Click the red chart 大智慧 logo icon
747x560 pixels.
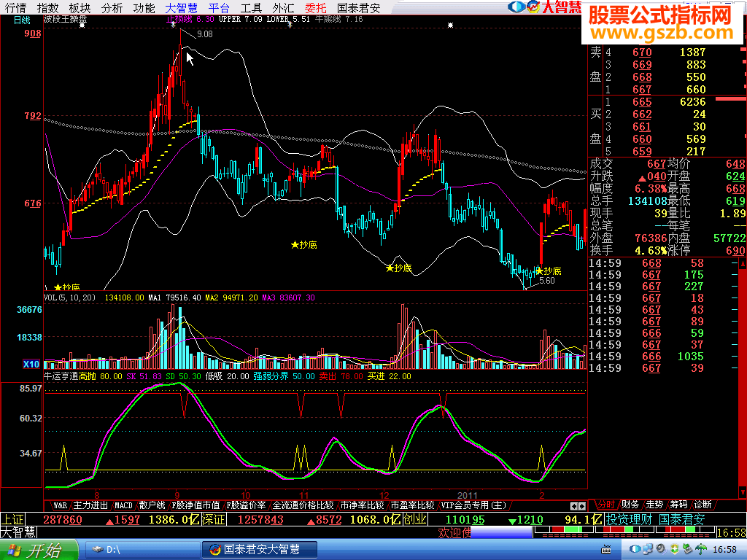click(x=533, y=7)
